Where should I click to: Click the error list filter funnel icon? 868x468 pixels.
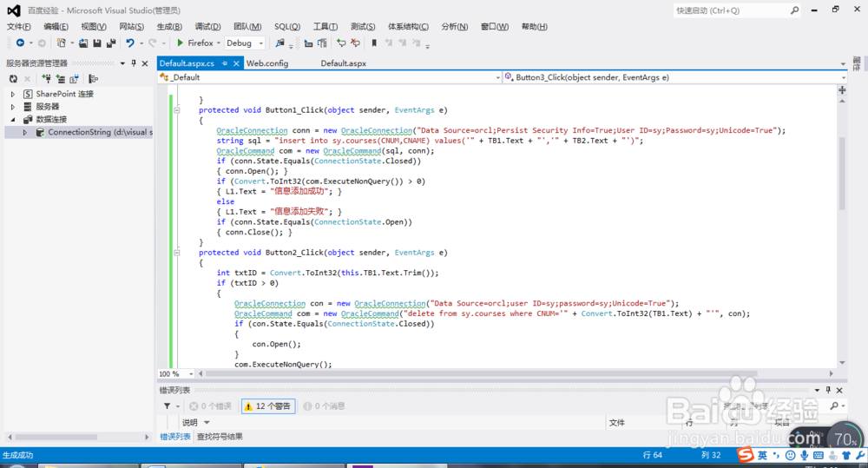168,406
